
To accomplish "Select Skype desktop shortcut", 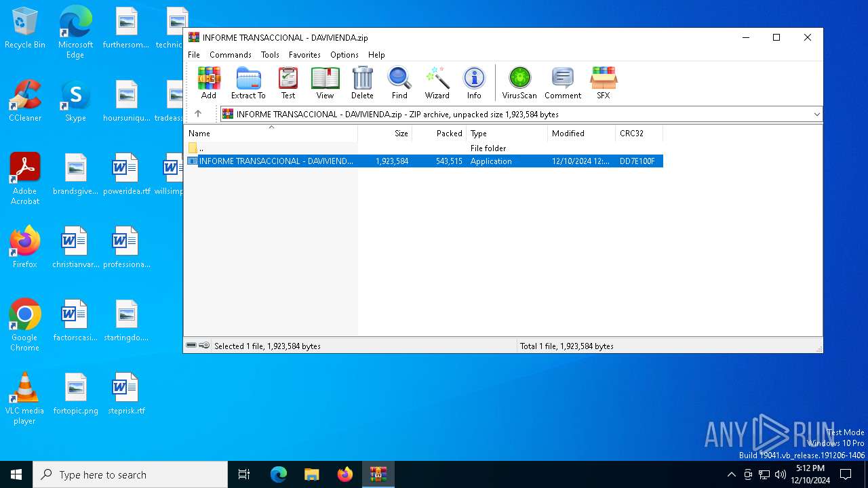I will pyautogui.click(x=75, y=101).
